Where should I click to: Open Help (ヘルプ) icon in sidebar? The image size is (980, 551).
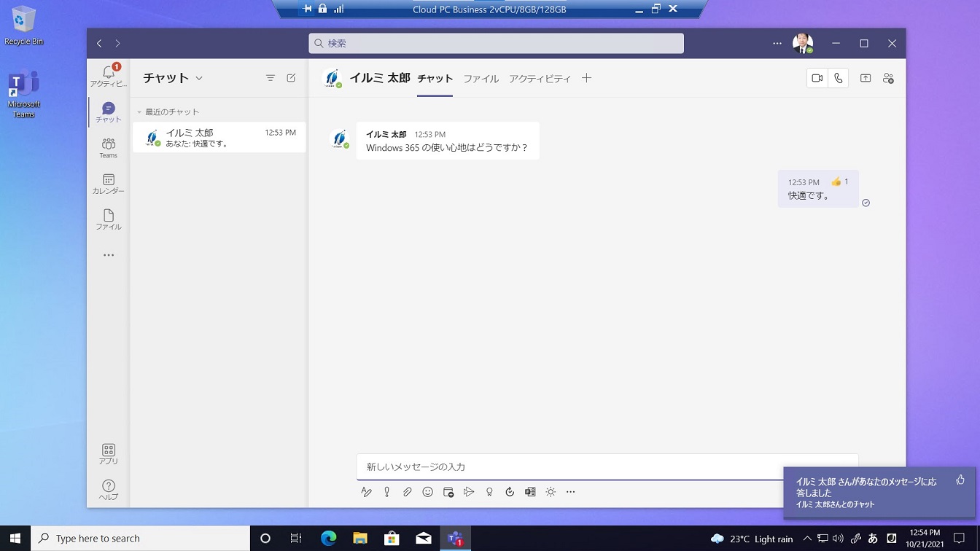(109, 490)
